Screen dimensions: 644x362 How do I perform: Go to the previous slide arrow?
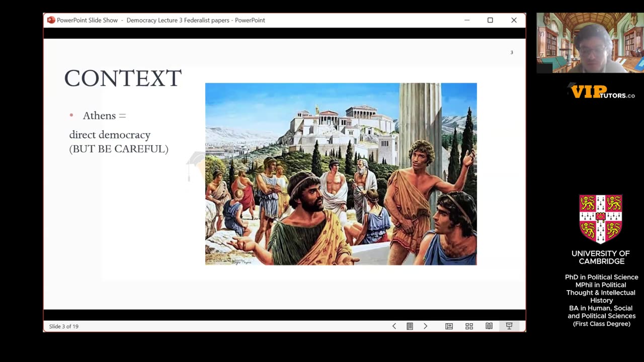pyautogui.click(x=394, y=326)
